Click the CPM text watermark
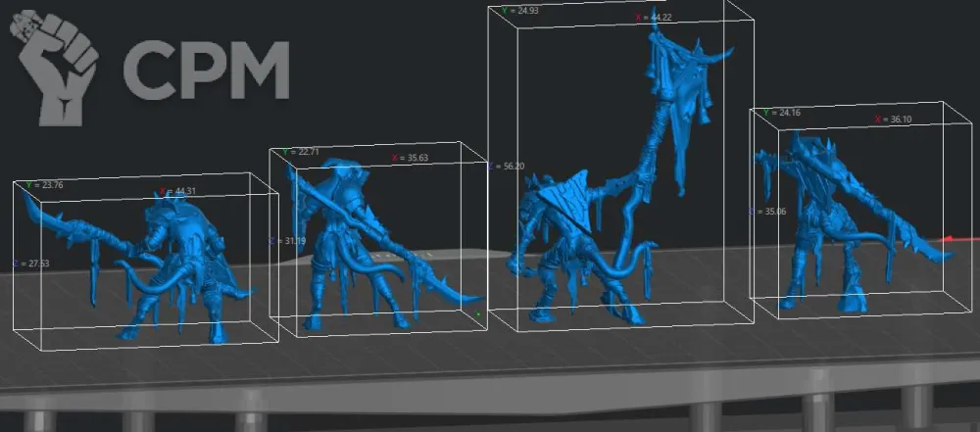Screen dimensions: 980x432 point(207,71)
